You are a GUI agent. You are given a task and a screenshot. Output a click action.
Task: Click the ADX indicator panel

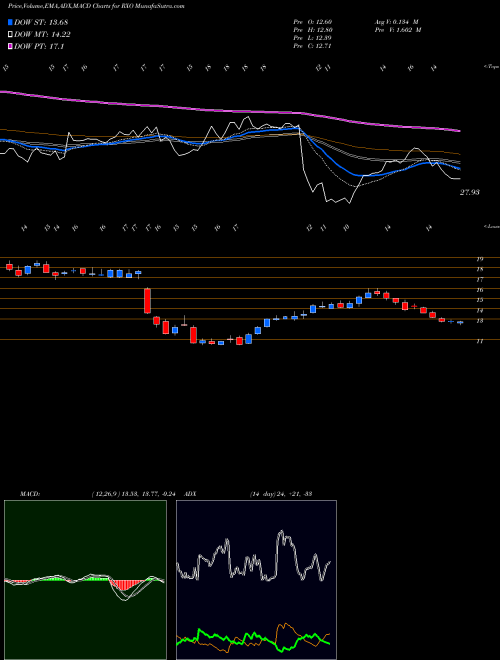[x=256, y=580]
